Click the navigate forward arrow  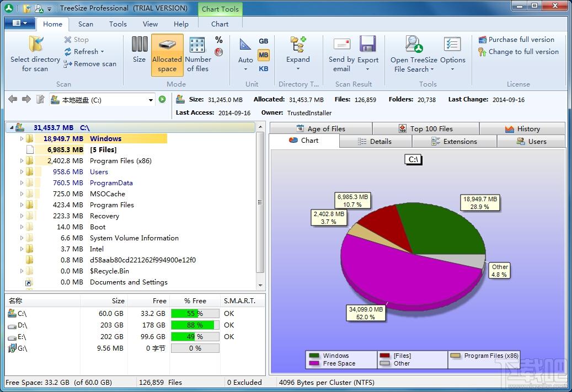[x=26, y=99]
